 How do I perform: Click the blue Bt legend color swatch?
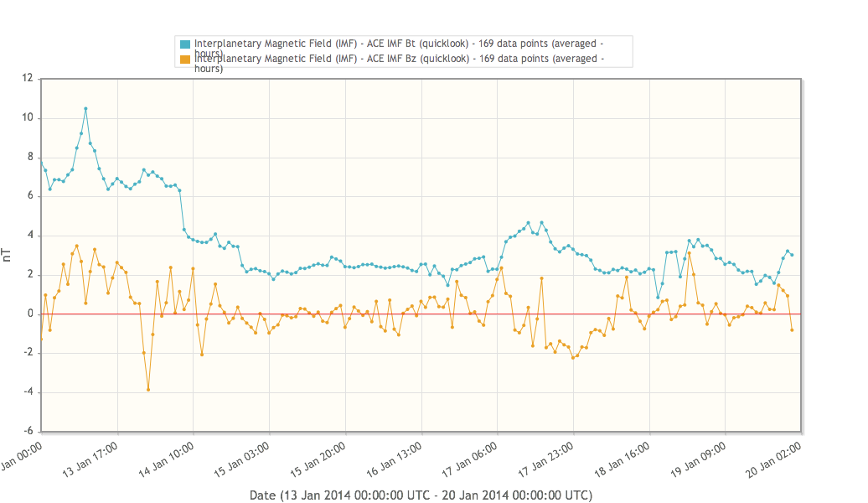(185, 44)
